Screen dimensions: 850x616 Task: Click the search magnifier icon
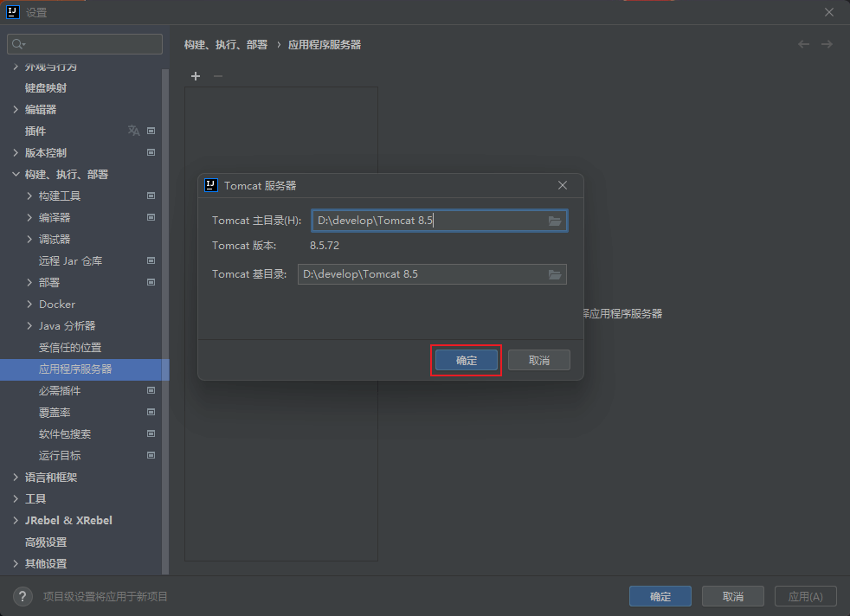click(18, 44)
